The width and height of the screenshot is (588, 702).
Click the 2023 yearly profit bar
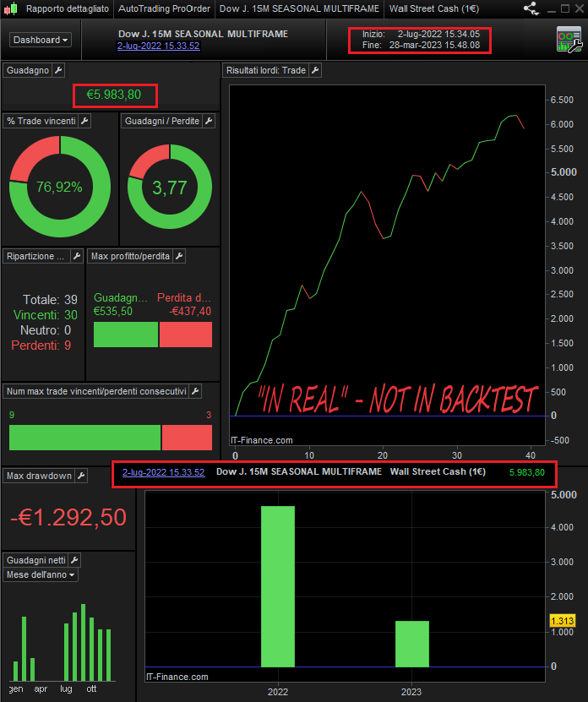[x=412, y=644]
